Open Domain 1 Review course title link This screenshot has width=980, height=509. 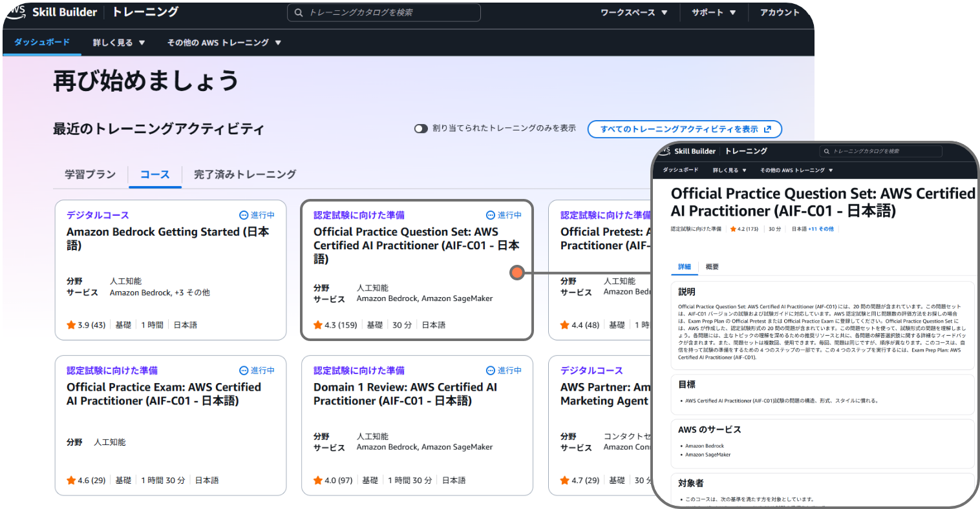405,394
